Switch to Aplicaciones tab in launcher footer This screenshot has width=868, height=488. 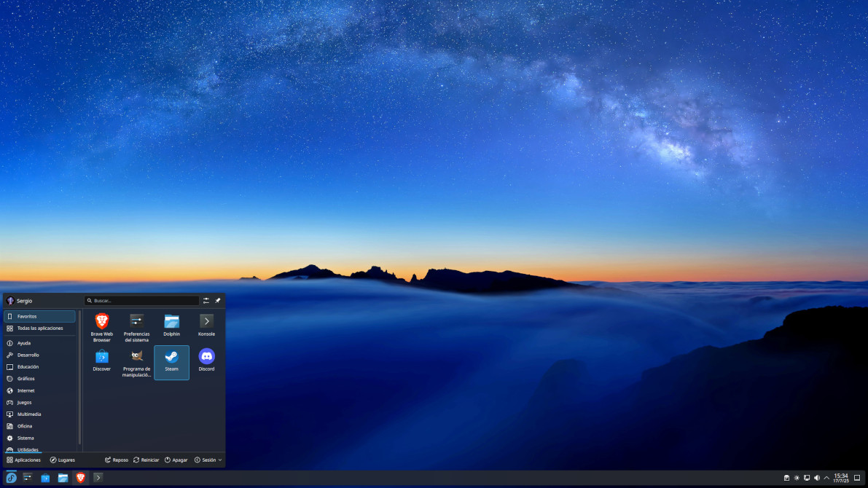pos(24,460)
